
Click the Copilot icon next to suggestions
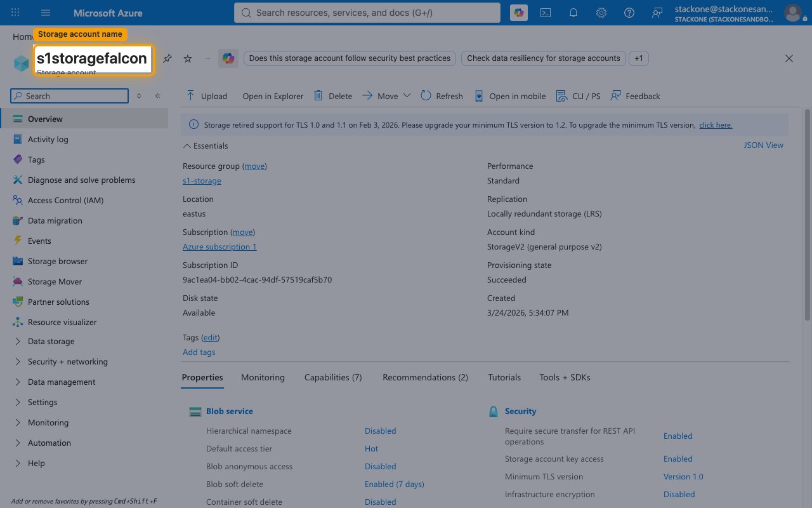pyautogui.click(x=228, y=58)
